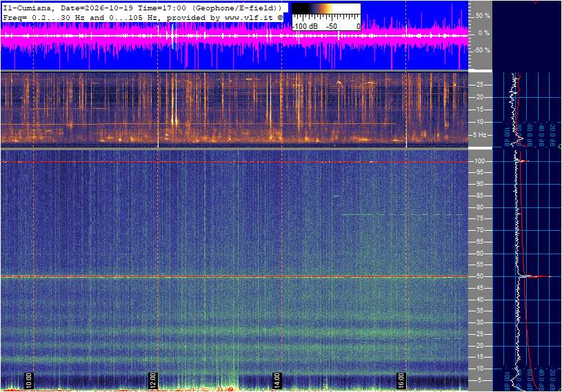Screen dimensions: 562x392
Task: Click the red 50 Hz mains line
Action: tap(234, 276)
